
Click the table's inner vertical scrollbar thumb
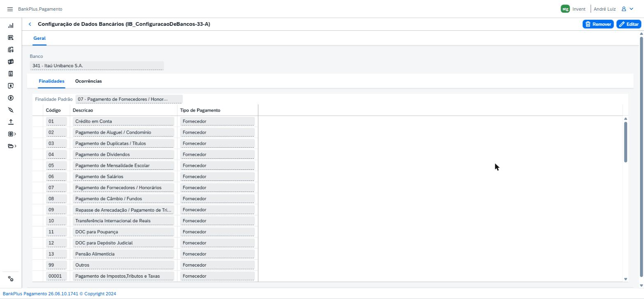[626, 142]
